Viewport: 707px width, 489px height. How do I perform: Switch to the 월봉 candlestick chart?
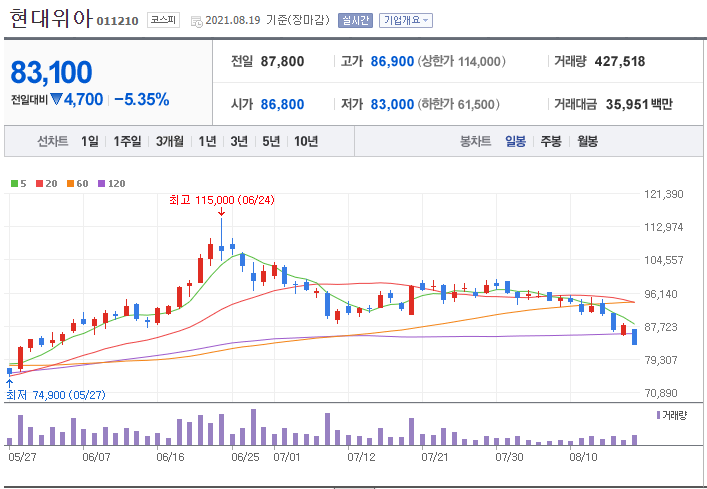tap(588, 142)
